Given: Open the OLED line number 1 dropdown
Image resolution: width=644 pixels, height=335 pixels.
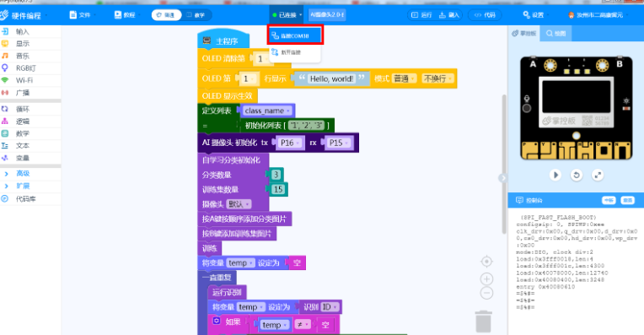Looking at the screenshot, I should (x=249, y=78).
